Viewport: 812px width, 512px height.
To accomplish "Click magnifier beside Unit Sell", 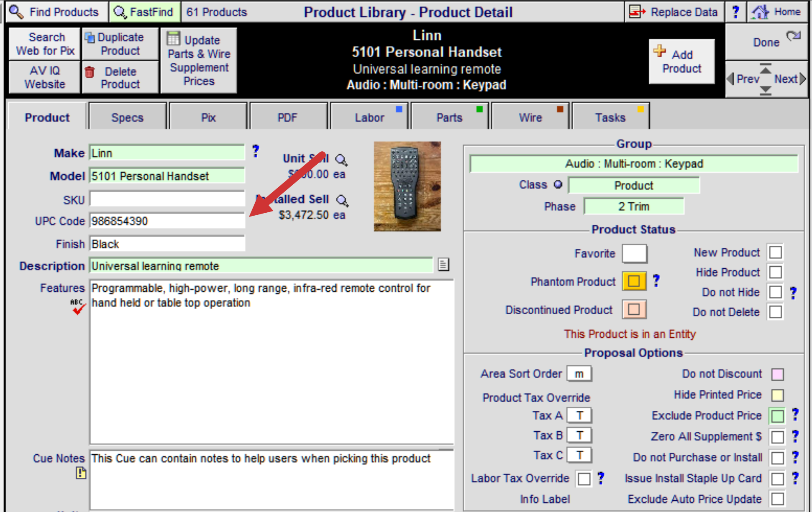I will tap(341, 160).
